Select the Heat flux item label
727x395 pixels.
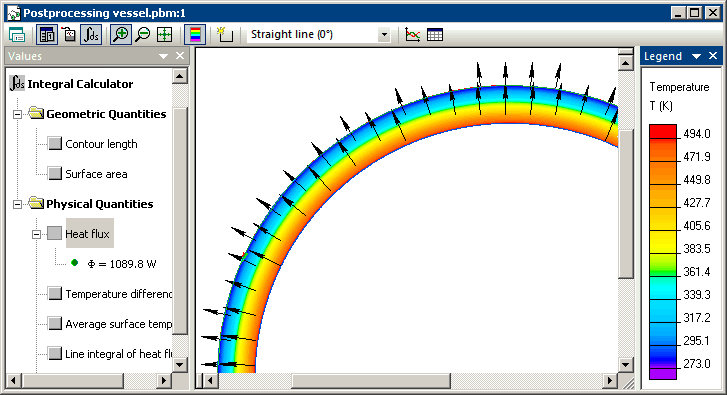[88, 234]
